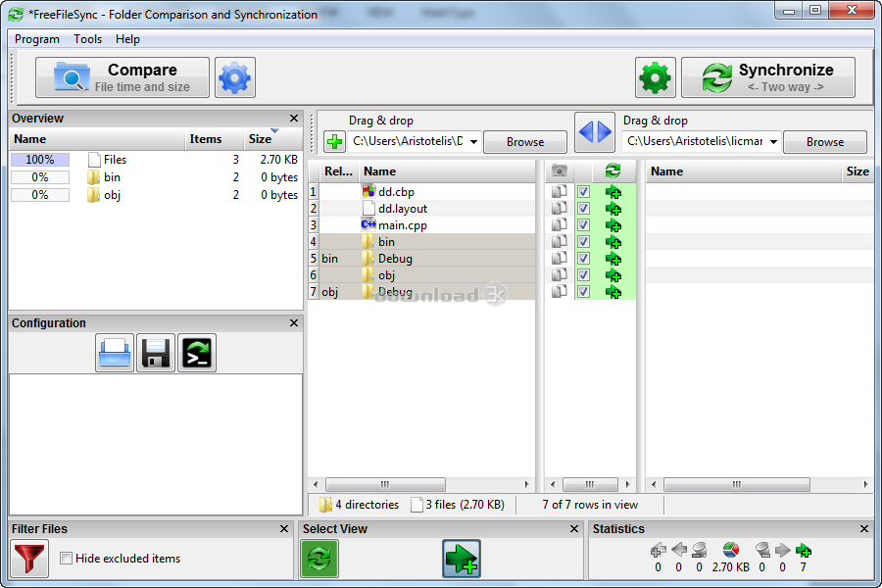Browse for the right folder

click(824, 142)
